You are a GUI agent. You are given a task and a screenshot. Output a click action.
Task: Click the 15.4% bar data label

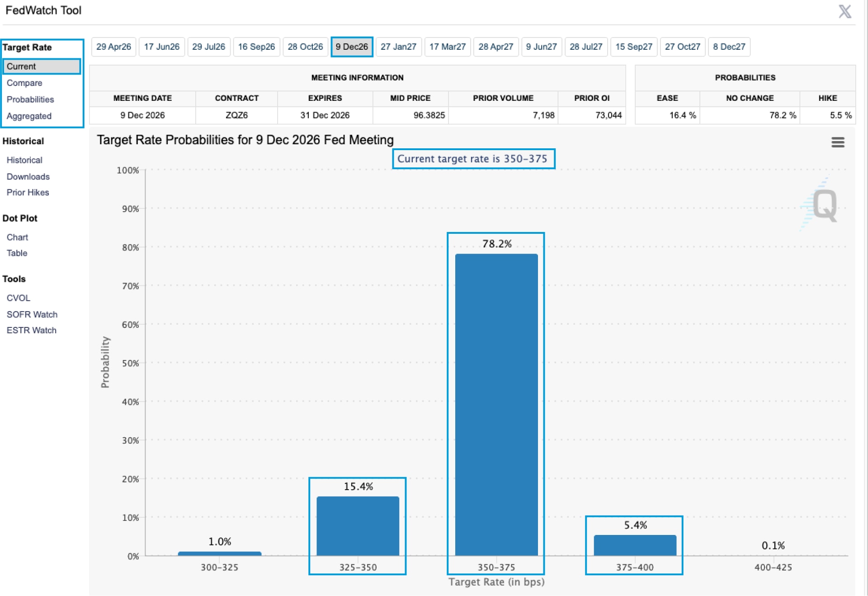[x=359, y=487]
